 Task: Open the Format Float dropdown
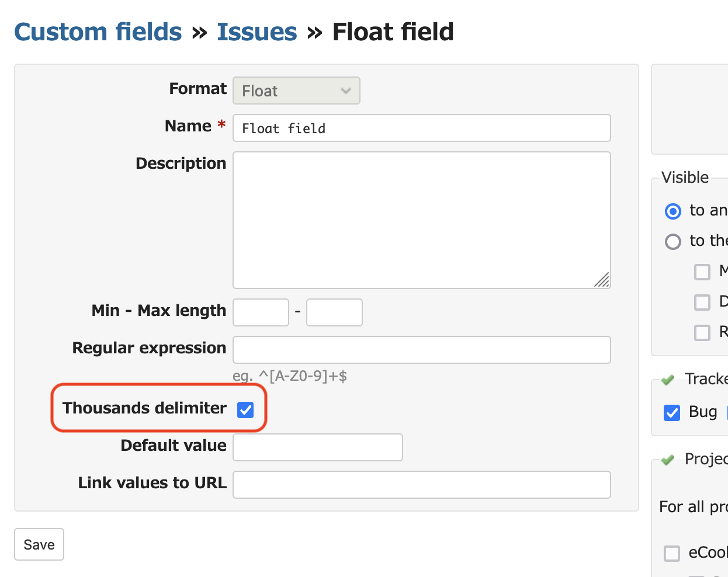(x=296, y=91)
